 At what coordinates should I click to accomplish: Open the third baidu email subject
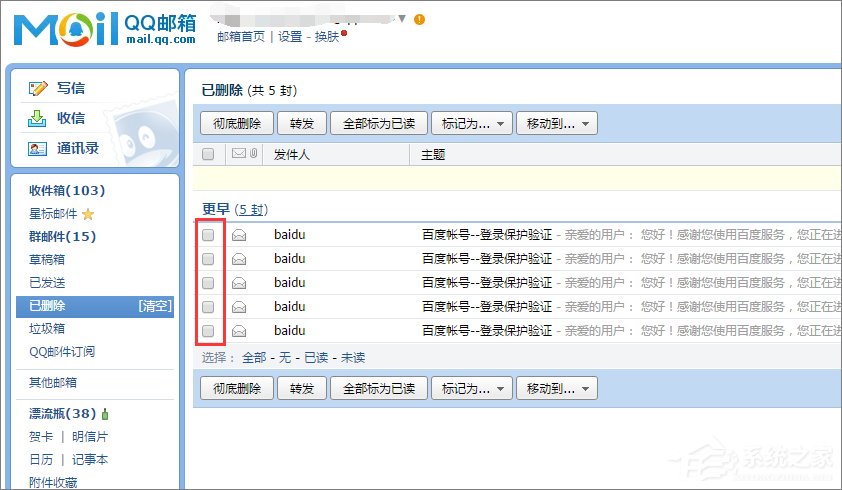coord(486,283)
